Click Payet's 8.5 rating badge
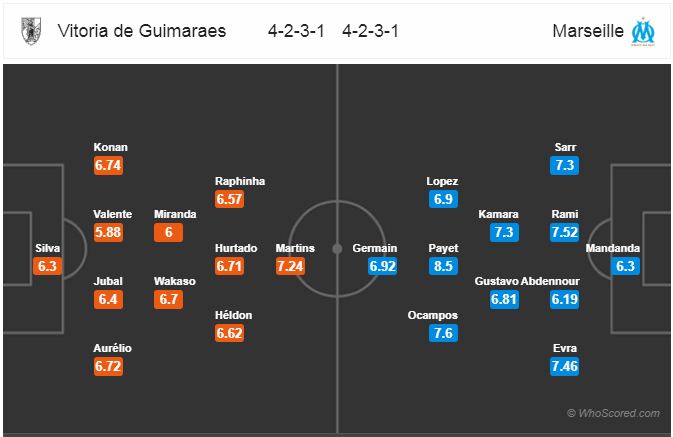Viewport: 673px width, 437px height. point(443,266)
